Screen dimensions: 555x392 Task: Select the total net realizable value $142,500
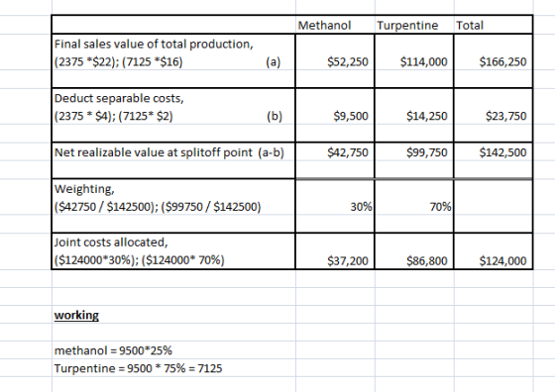[x=503, y=152]
